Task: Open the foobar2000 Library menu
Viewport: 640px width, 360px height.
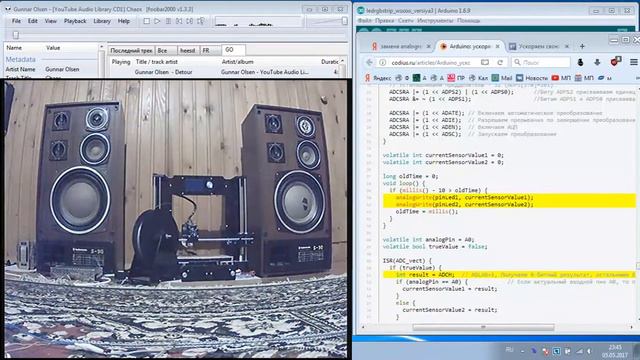Action: pyautogui.click(x=102, y=21)
